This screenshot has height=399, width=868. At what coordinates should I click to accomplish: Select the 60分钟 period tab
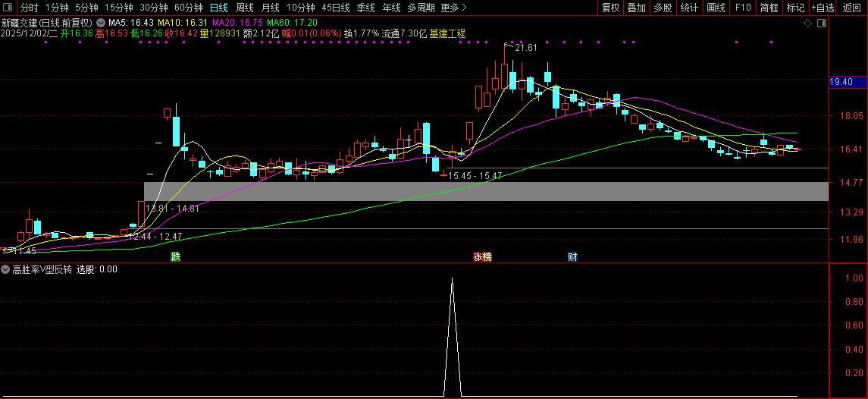pos(189,8)
